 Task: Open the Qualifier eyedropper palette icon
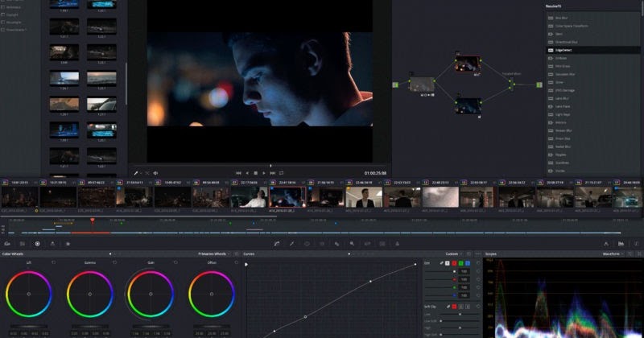[x=291, y=244]
